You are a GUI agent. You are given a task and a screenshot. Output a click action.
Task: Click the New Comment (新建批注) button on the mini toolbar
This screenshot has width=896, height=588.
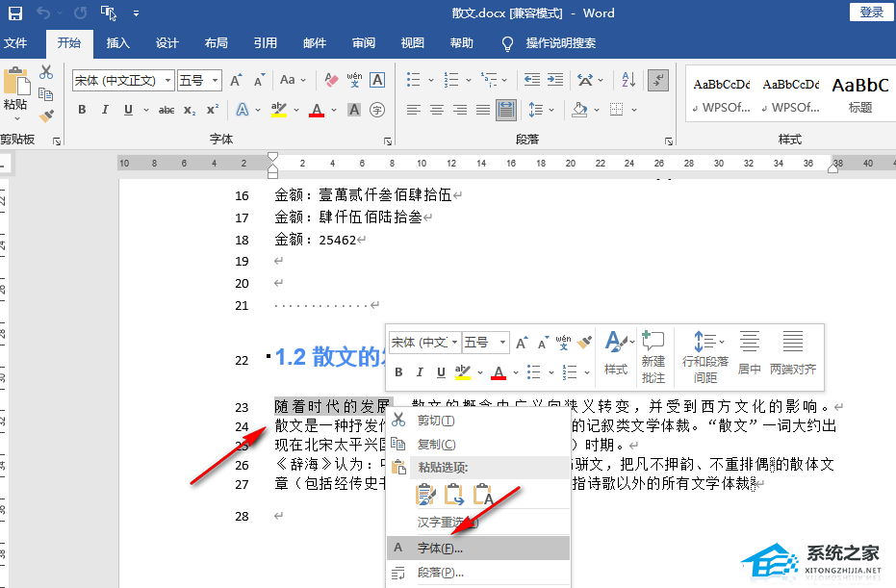point(653,354)
